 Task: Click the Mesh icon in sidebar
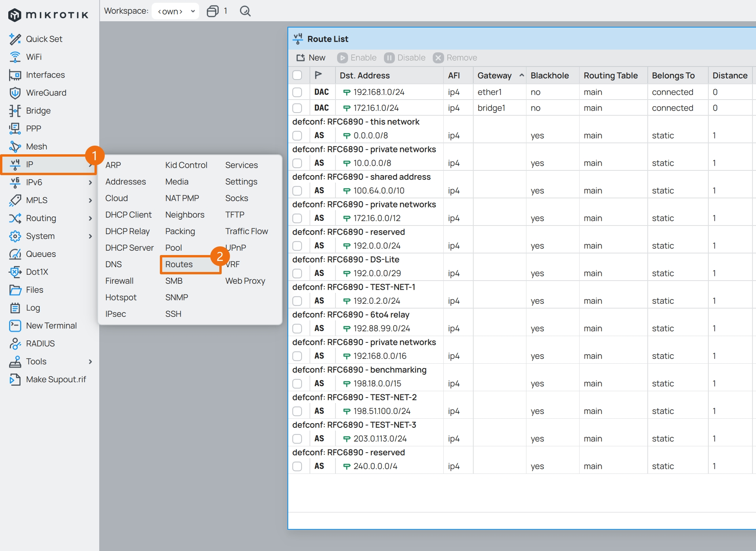coord(15,146)
